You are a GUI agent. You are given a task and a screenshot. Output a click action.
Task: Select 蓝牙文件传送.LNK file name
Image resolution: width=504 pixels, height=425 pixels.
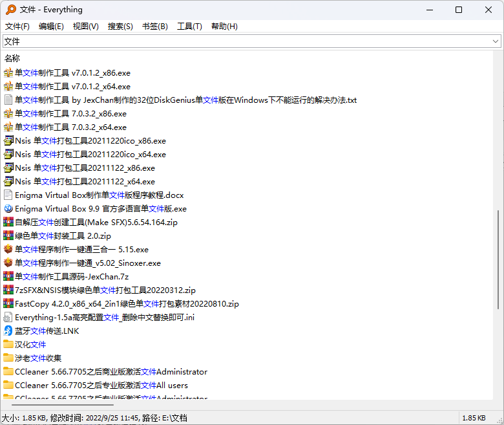coord(47,331)
